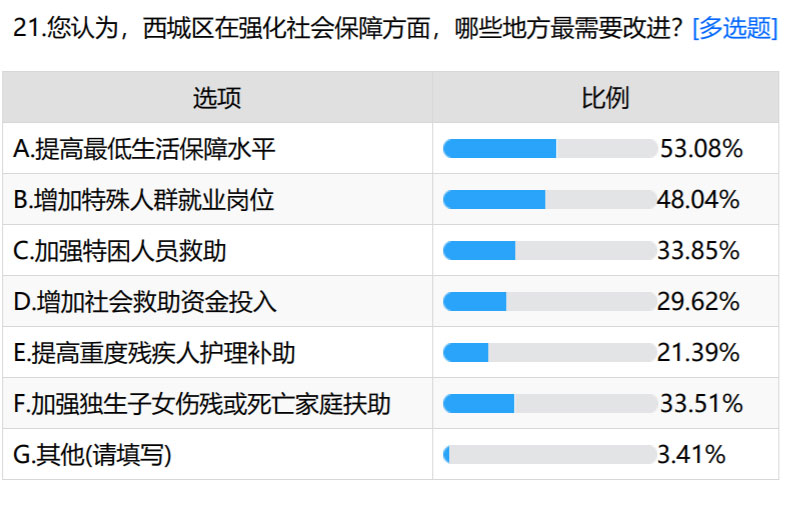The width and height of the screenshot is (800, 517).
Task: Select row E.提高重度残疾人护理补助
Action: point(391,352)
